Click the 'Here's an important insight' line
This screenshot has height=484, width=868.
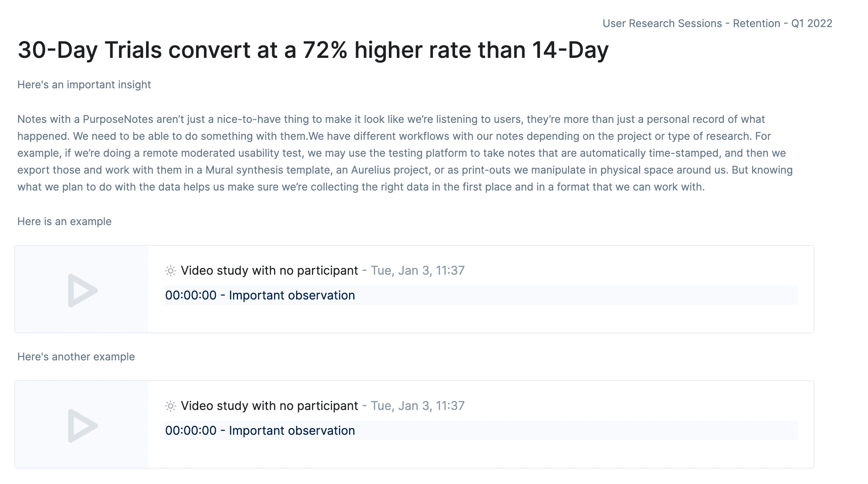click(x=84, y=85)
